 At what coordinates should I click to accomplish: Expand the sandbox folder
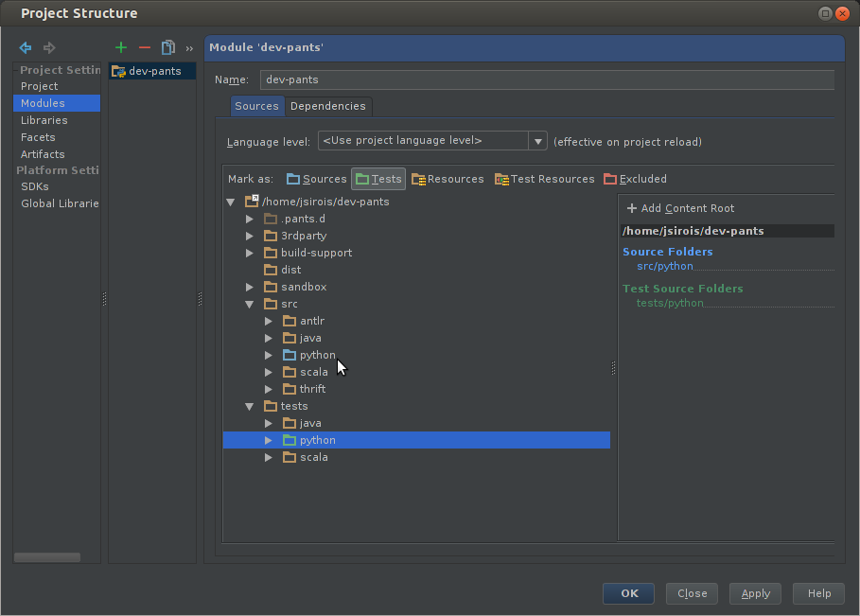tap(250, 287)
